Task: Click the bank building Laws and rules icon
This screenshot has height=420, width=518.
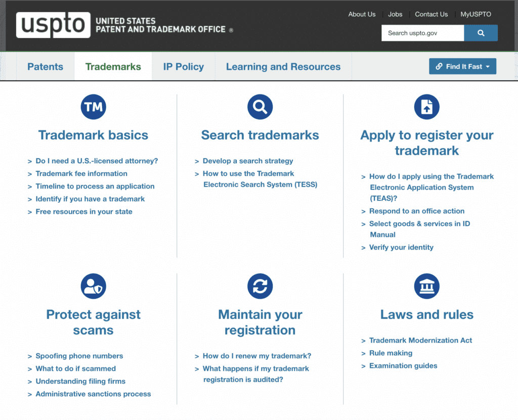Action: [426, 286]
